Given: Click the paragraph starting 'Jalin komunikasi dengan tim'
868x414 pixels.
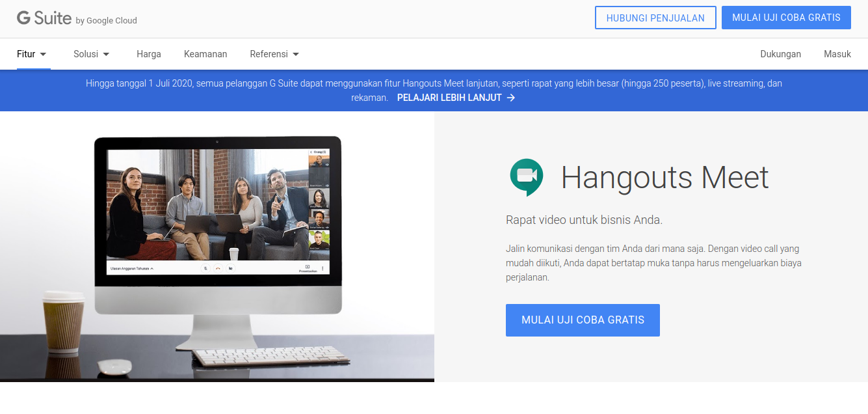Looking at the screenshot, I should coord(653,263).
